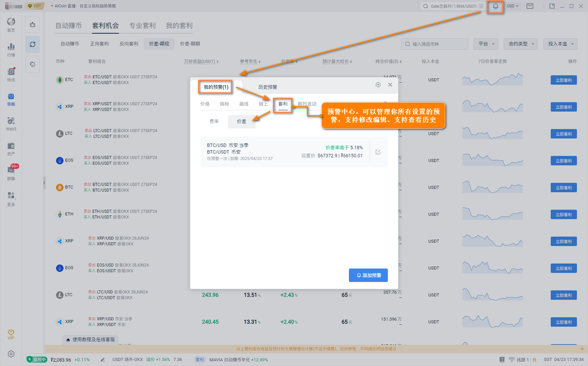Click the network line signal icon
The height and width of the screenshot is (366, 588).
(511, 360)
